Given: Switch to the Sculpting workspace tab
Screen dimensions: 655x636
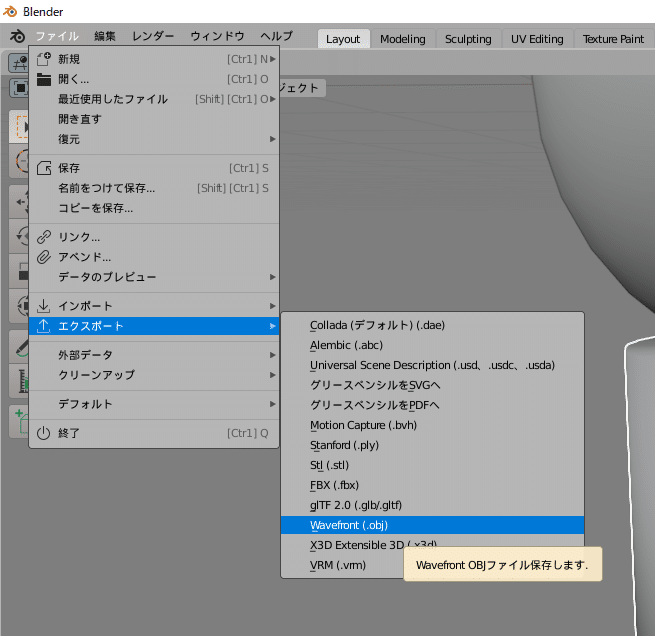Looking at the screenshot, I should (468, 39).
